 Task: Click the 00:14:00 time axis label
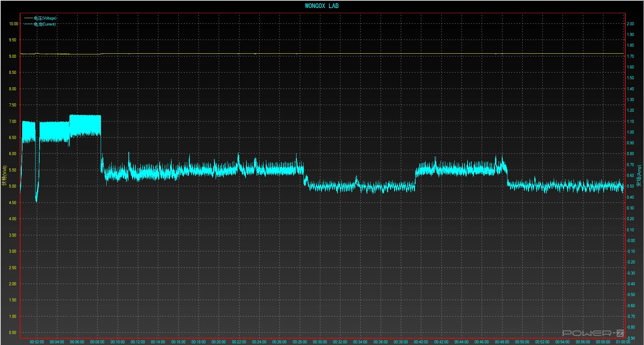click(158, 342)
